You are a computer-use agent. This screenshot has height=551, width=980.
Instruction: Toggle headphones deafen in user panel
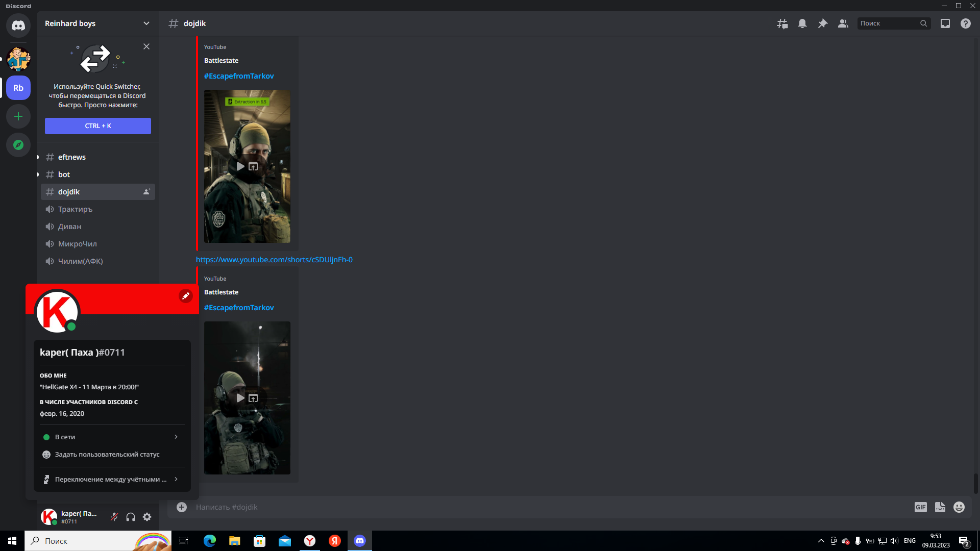[x=131, y=517]
